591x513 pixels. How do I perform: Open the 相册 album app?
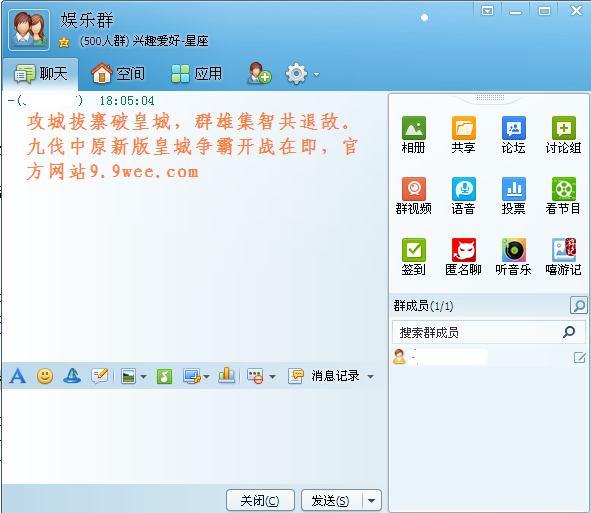click(x=413, y=135)
